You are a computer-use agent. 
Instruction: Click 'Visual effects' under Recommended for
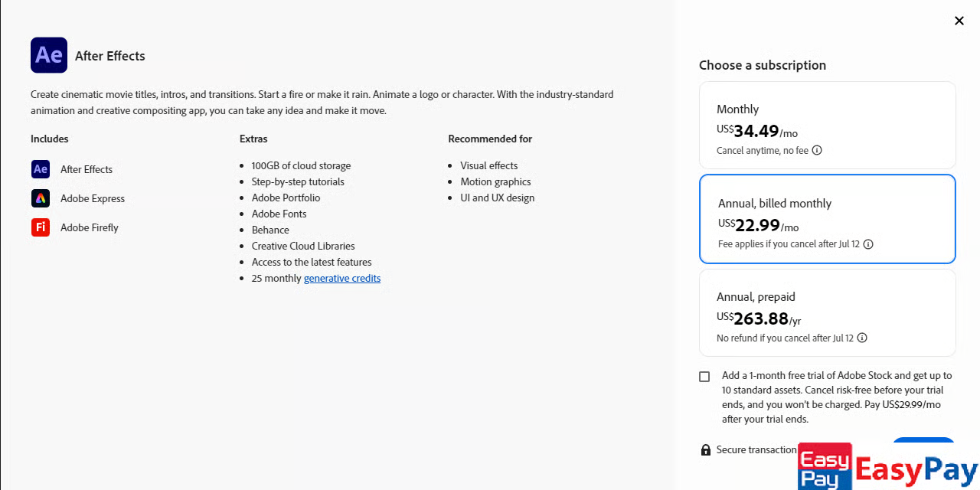pyautogui.click(x=489, y=165)
